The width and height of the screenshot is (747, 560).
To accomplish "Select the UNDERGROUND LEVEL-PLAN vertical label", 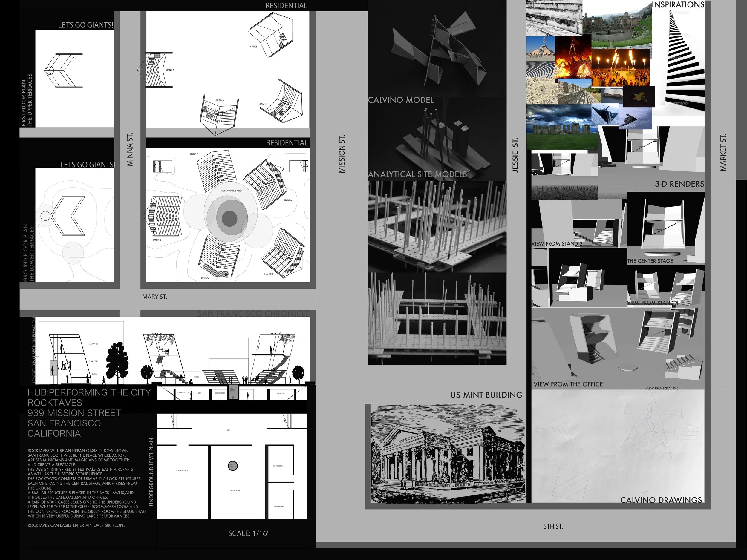I will pyautogui.click(x=151, y=472).
